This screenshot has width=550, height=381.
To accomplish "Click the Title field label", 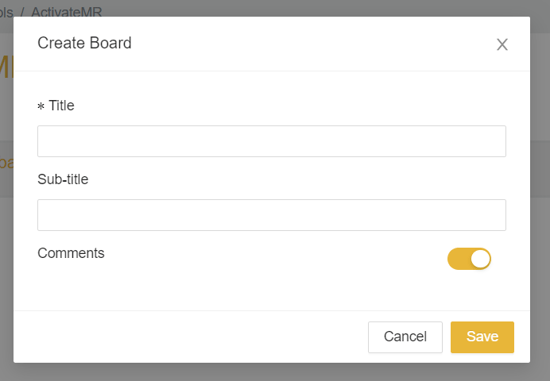I will pyautogui.click(x=61, y=106).
